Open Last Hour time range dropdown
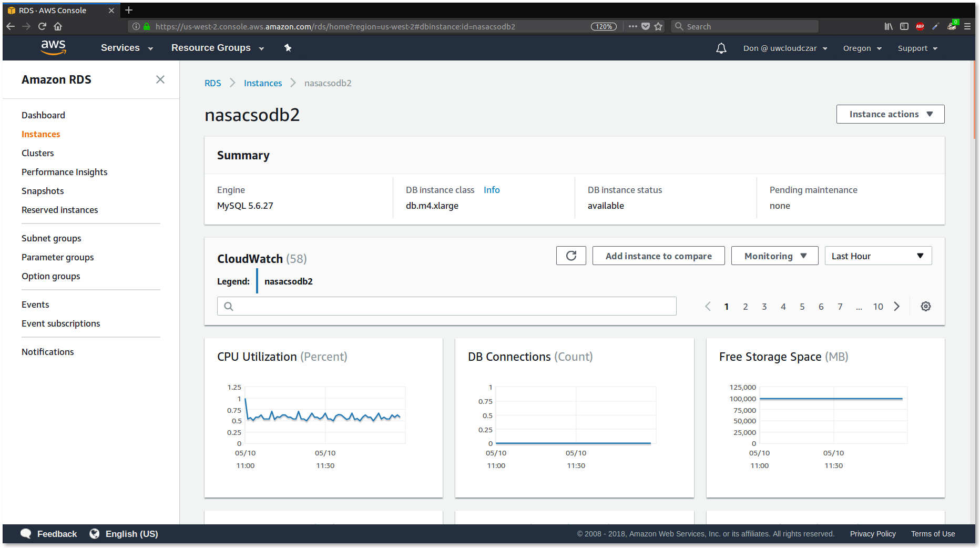This screenshot has height=548, width=980. tap(878, 256)
